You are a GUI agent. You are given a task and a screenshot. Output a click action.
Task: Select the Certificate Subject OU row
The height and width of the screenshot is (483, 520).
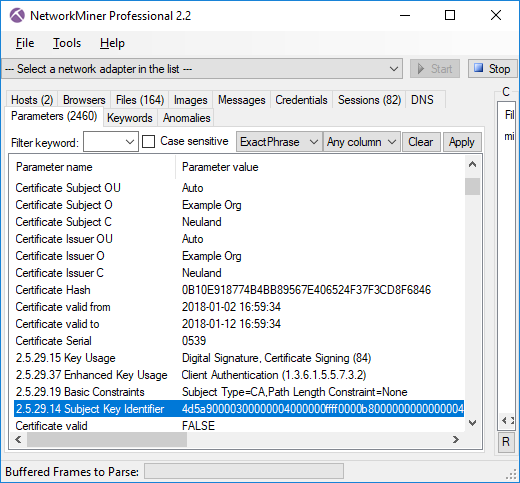239,188
